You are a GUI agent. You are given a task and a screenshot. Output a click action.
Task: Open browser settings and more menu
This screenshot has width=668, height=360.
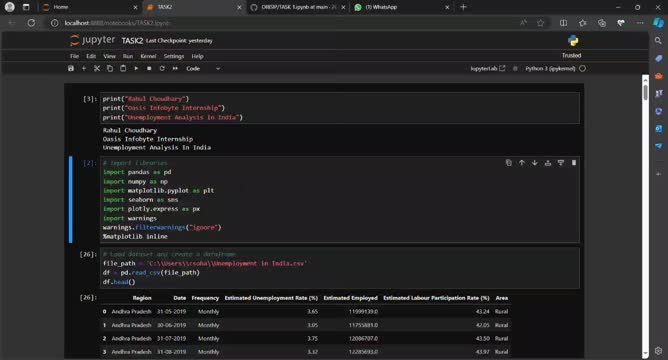[640, 23]
